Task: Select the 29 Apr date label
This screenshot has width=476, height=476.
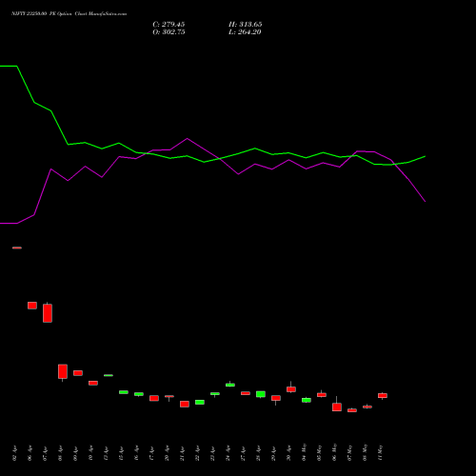Action: (x=273, y=453)
